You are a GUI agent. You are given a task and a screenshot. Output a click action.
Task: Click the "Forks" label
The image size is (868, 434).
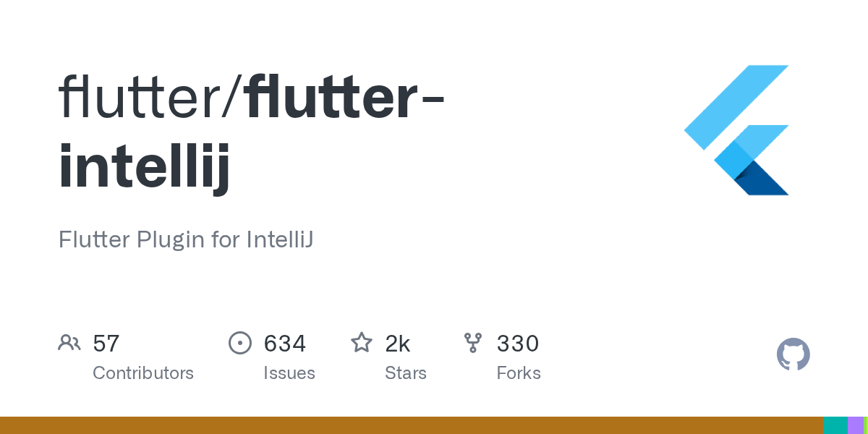click(x=519, y=373)
